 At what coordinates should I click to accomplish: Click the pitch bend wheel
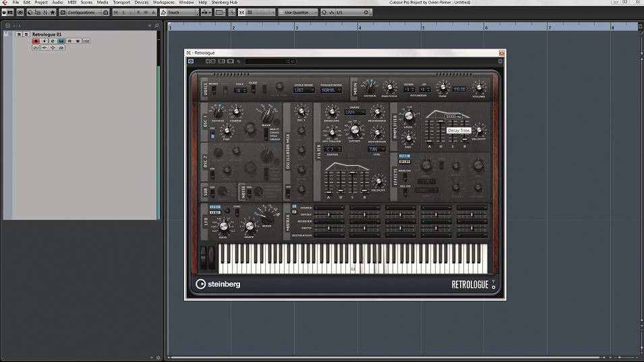(x=203, y=259)
